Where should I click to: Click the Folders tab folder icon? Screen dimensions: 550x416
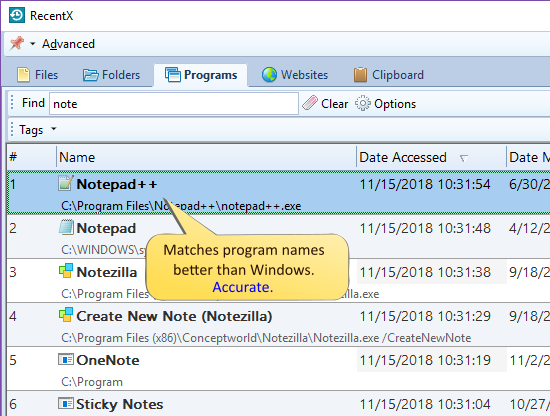pyautogui.click(x=90, y=75)
